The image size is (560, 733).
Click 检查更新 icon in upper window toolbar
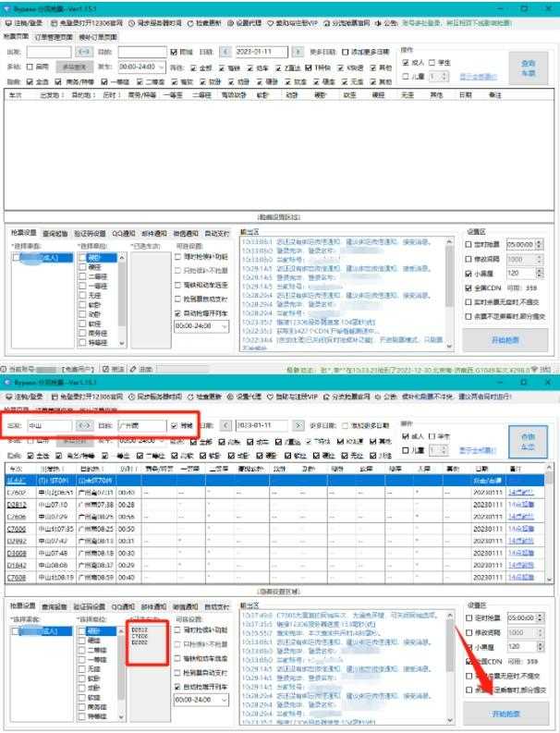coord(209,21)
